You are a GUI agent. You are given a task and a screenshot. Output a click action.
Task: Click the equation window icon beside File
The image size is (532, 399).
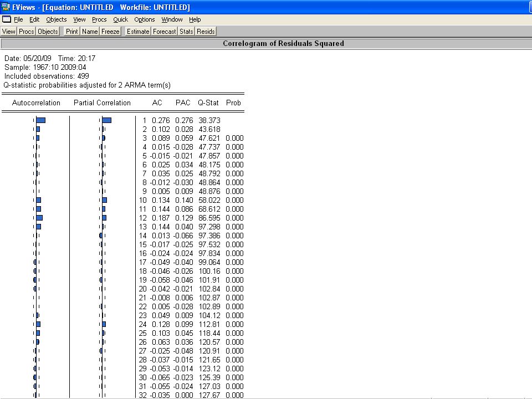pyautogui.click(x=7, y=19)
